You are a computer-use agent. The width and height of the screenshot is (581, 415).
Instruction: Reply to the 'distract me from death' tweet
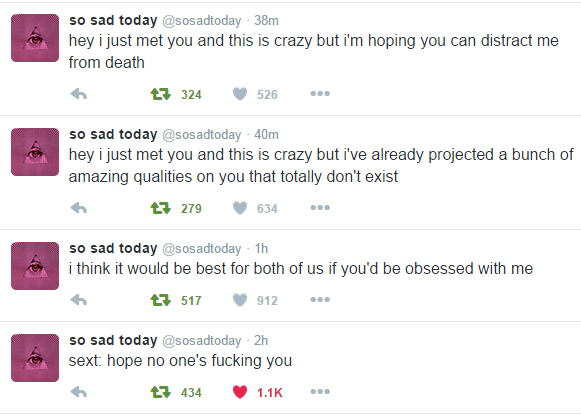79,94
